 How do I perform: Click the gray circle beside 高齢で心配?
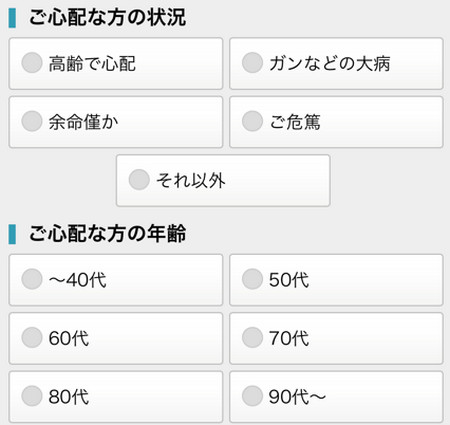pos(32,62)
